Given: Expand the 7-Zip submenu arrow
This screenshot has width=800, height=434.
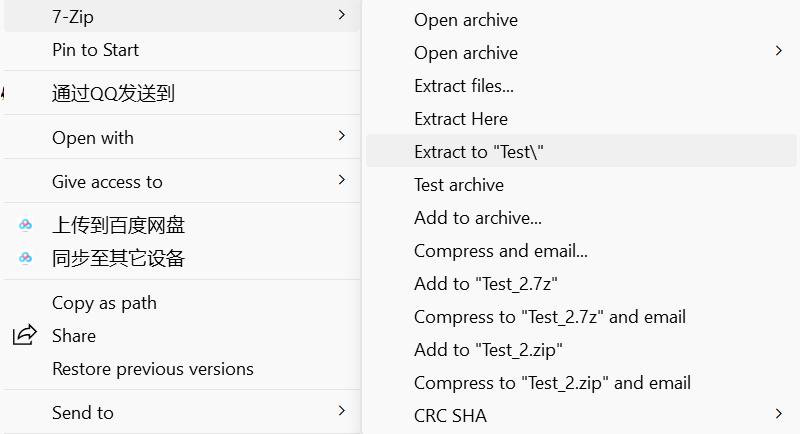Looking at the screenshot, I should click(342, 15).
